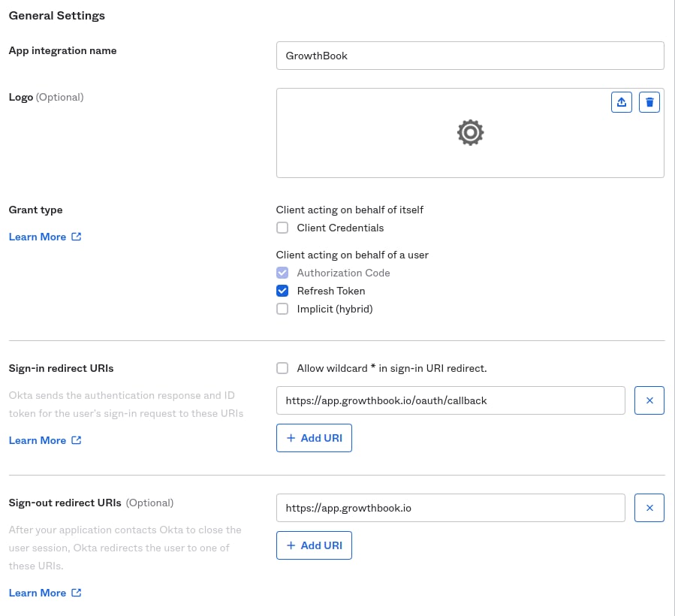Image resolution: width=675 pixels, height=616 pixels.
Task: Uncheck the Refresh Token checkbox
Action: (x=282, y=291)
